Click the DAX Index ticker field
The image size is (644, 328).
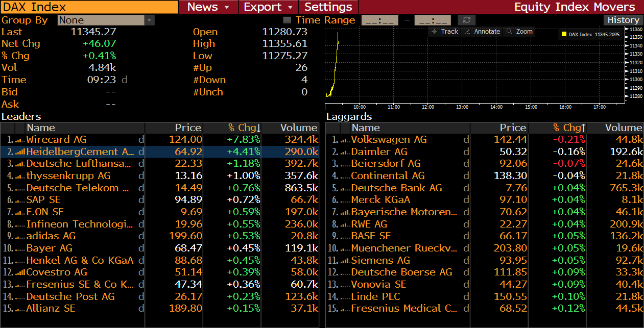coord(89,7)
